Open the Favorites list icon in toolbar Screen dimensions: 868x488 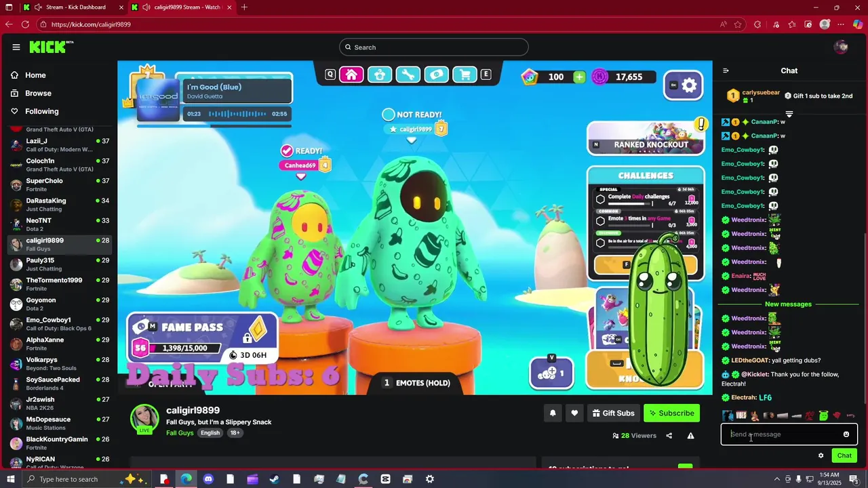791,24
